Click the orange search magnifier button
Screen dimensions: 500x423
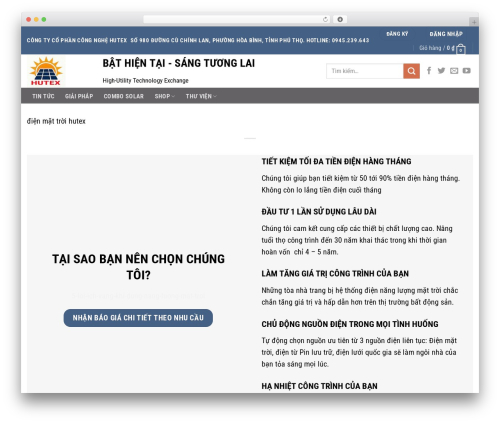click(x=411, y=71)
